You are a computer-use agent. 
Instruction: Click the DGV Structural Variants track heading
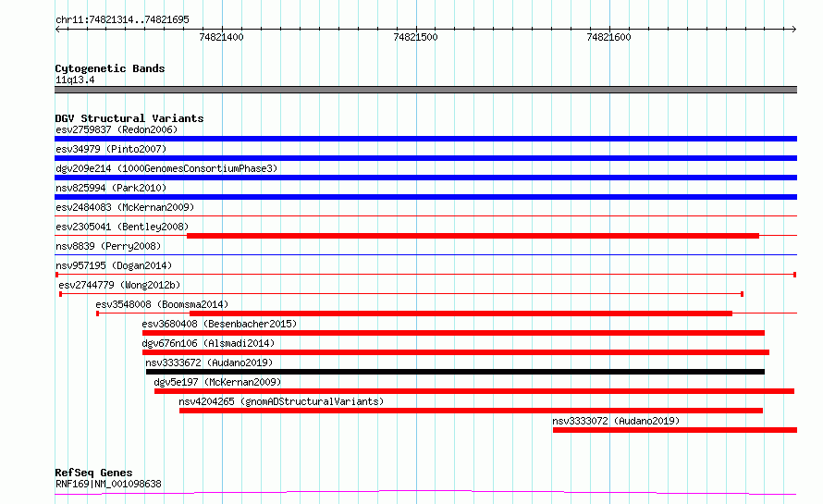tap(129, 118)
